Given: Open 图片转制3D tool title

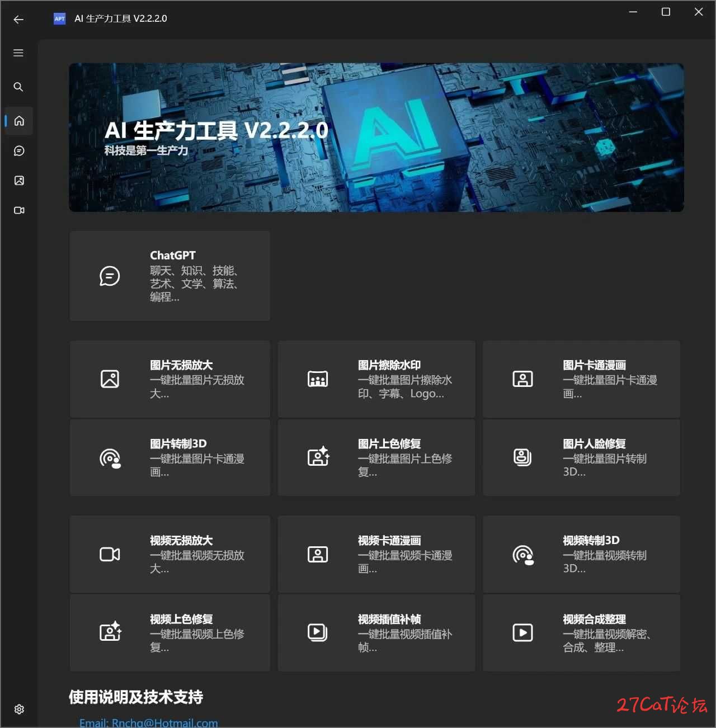Looking at the screenshot, I should click(178, 444).
